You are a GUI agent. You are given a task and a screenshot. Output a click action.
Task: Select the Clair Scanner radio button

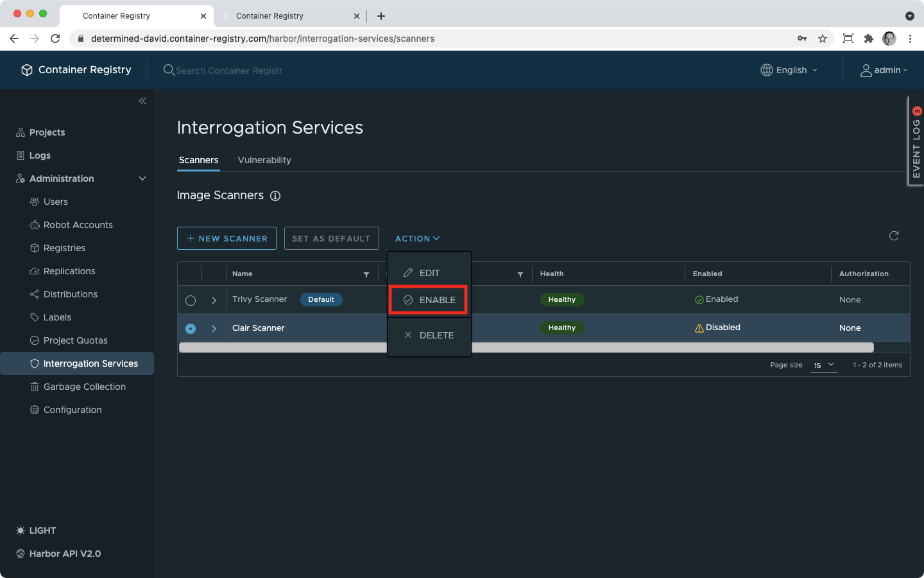click(191, 328)
